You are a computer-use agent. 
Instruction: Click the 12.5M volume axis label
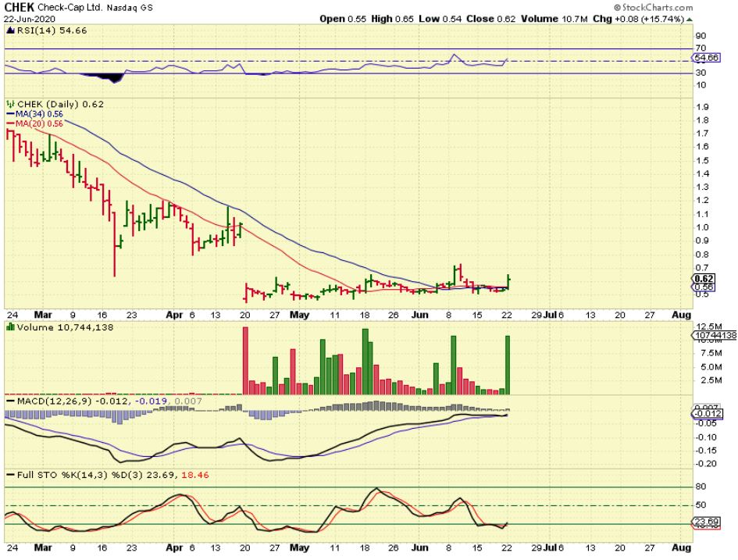point(709,326)
